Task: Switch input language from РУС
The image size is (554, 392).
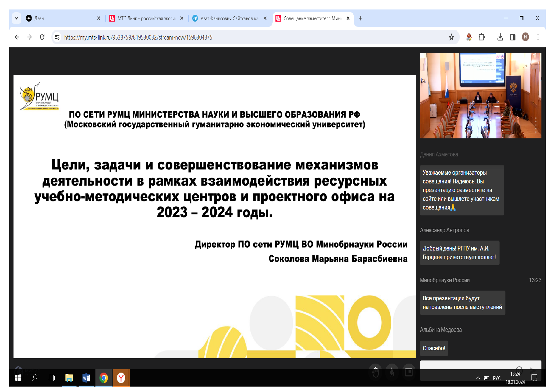Action: pos(497,378)
